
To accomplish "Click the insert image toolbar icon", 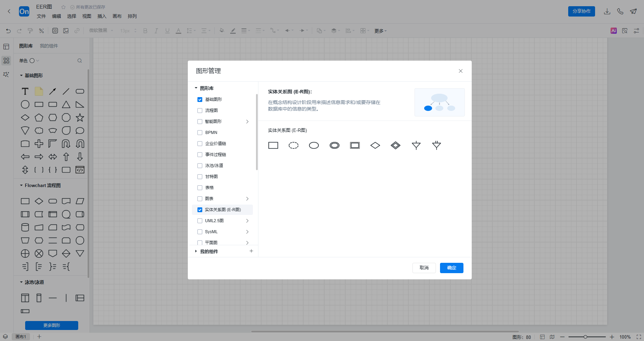I will (66, 31).
